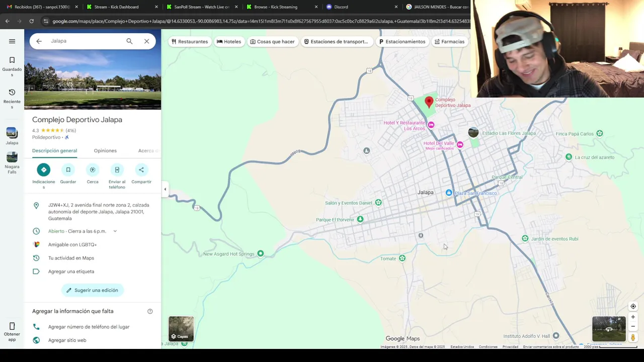Click the Tomate map marker
Screen dimensions: 644x362
pyautogui.click(x=402, y=258)
